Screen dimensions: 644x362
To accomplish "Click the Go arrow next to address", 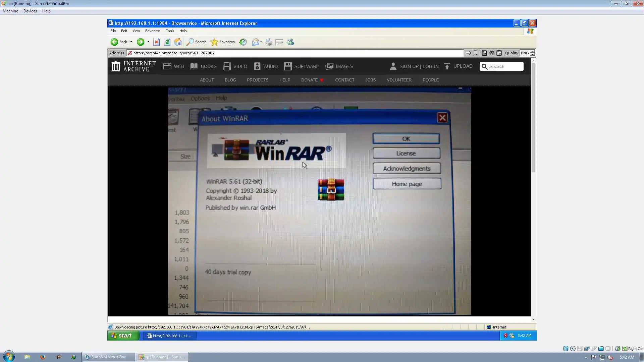I will click(468, 53).
